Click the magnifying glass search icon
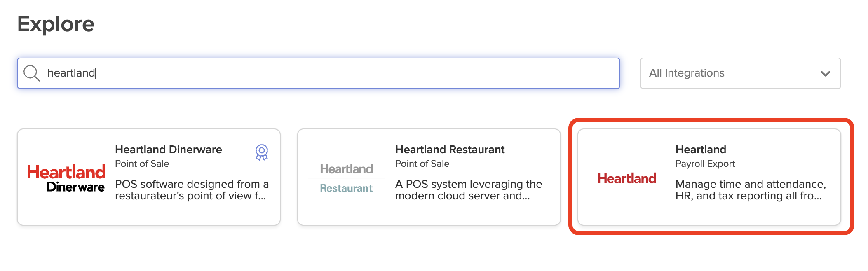 coord(31,73)
